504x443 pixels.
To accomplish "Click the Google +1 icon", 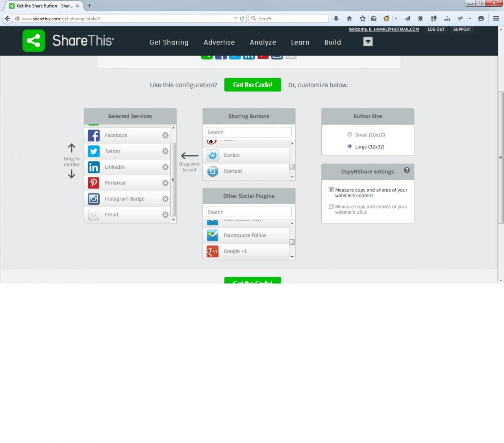I will click(x=213, y=251).
